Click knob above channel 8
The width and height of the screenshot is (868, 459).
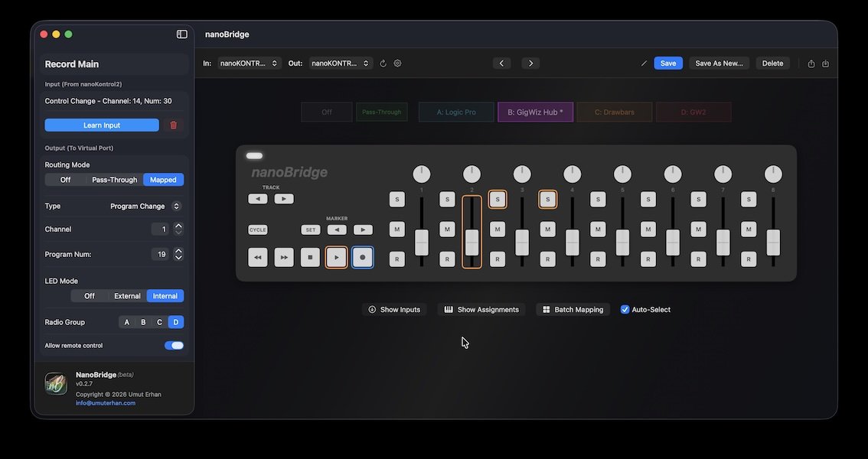tap(773, 174)
